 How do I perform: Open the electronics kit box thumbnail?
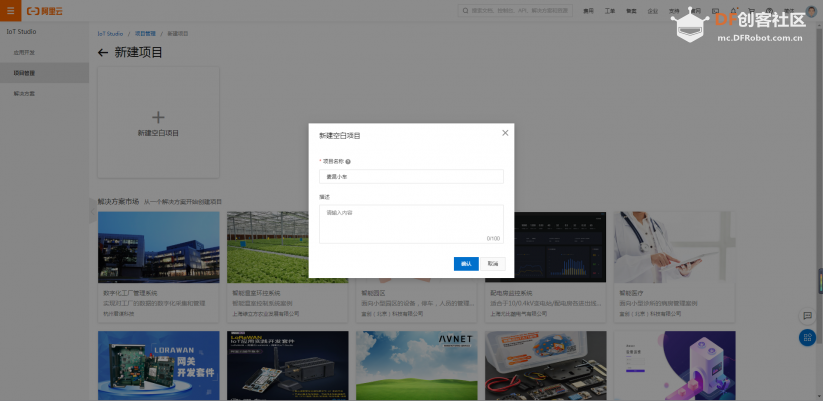point(546,365)
